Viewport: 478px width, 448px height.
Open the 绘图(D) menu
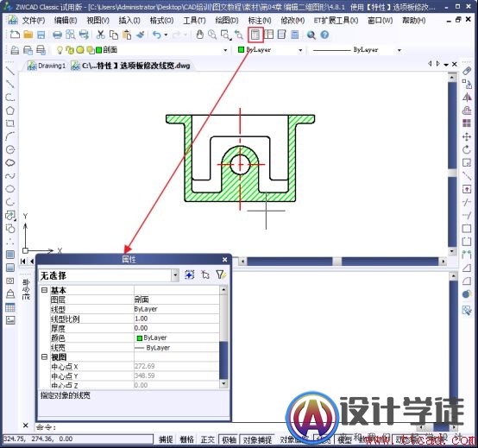[x=227, y=21]
